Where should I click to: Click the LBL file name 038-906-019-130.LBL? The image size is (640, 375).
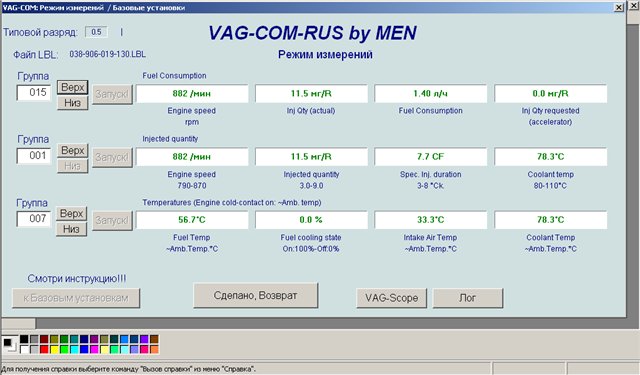pyautogui.click(x=107, y=54)
